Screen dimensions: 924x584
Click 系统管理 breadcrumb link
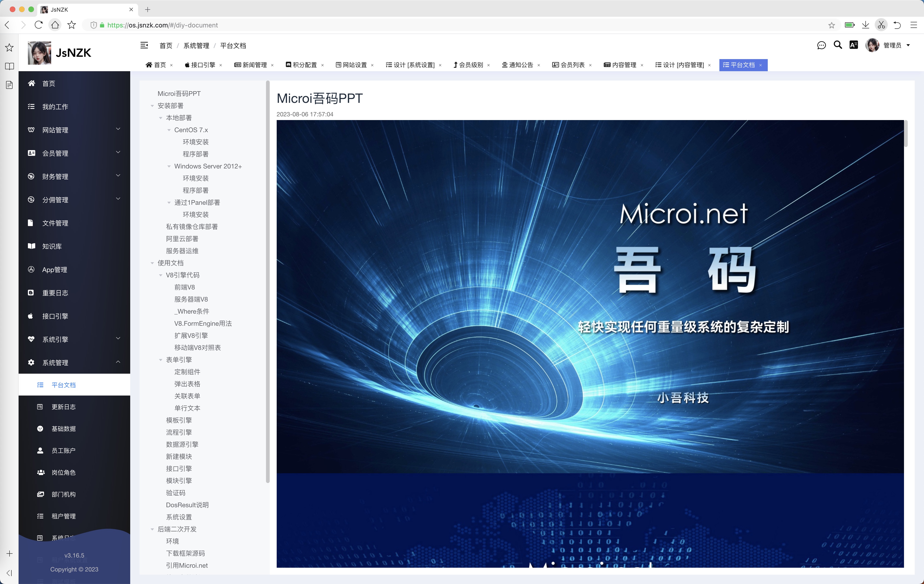196,46
